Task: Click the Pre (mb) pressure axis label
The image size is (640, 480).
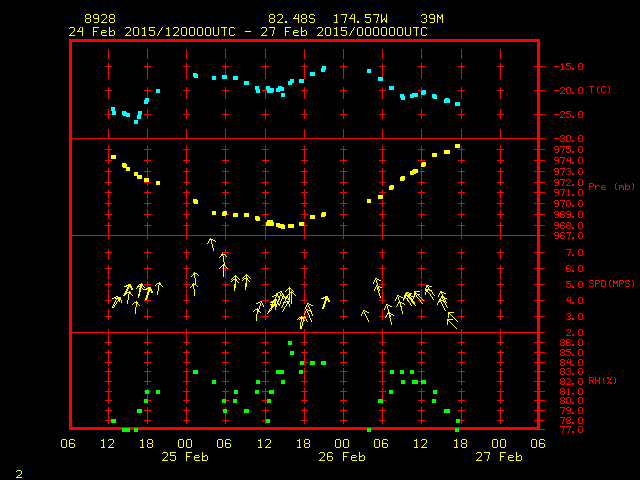Action: pyautogui.click(x=611, y=187)
